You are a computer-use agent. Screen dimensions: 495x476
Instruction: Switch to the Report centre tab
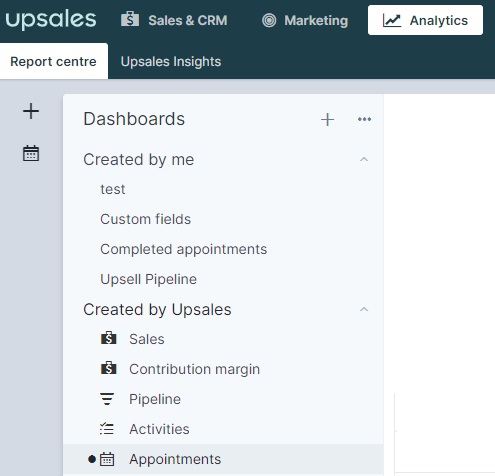[x=54, y=61]
